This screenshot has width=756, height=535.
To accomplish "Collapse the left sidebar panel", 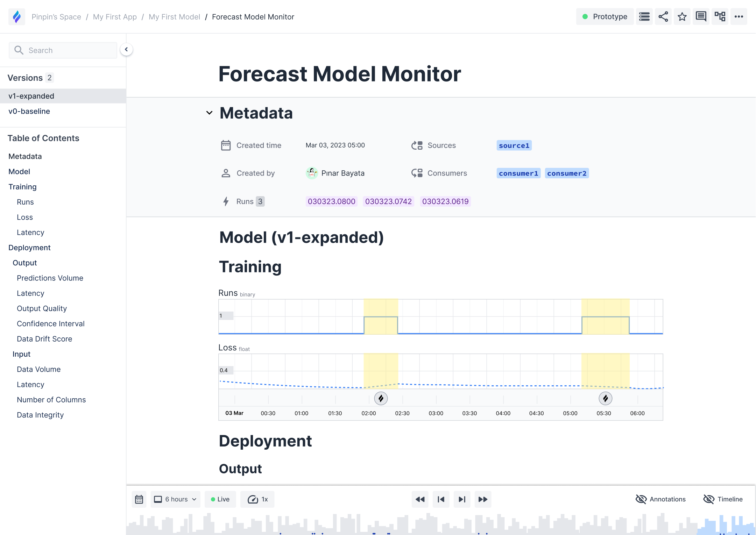I will 126,50.
